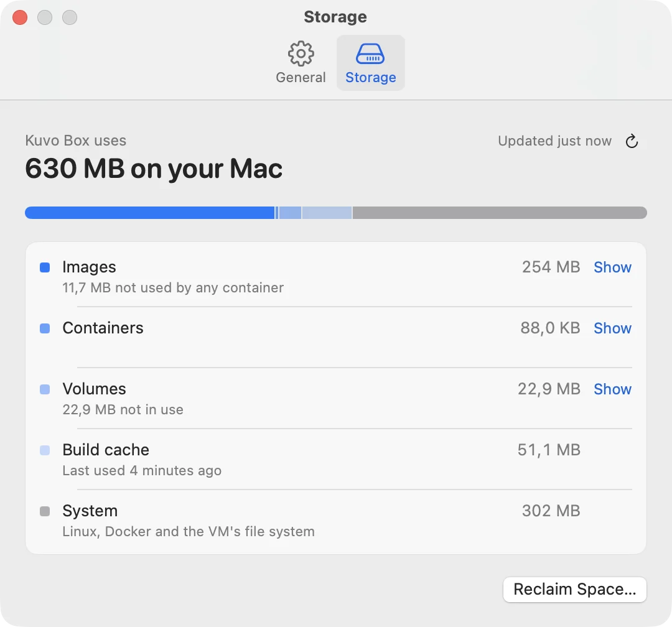672x627 pixels.
Task: Click the Containers row title
Action: coord(103,328)
